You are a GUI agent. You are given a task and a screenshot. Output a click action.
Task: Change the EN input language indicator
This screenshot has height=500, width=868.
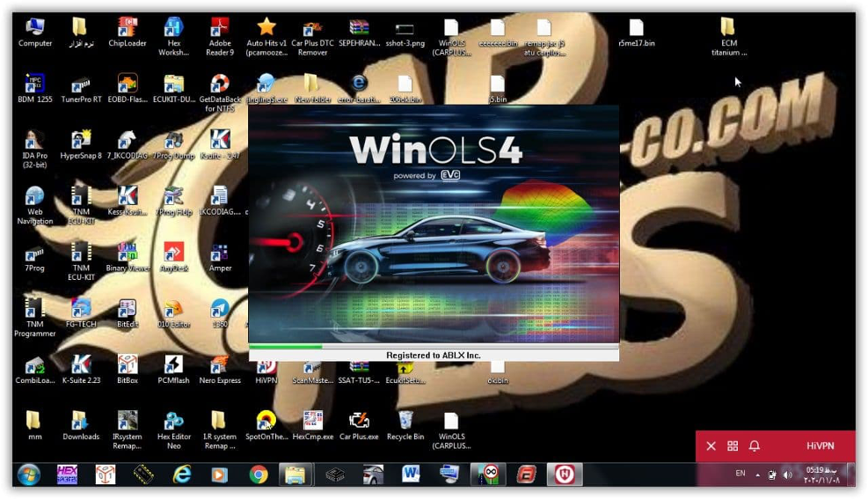pyautogui.click(x=740, y=474)
